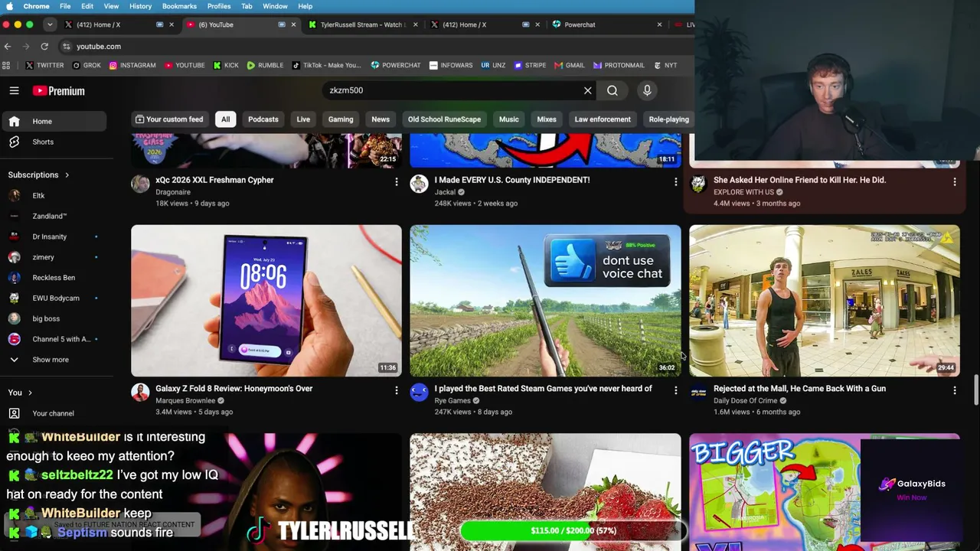This screenshot has height=551, width=980.
Task: Go back with the browser back arrow
Action: (8, 46)
